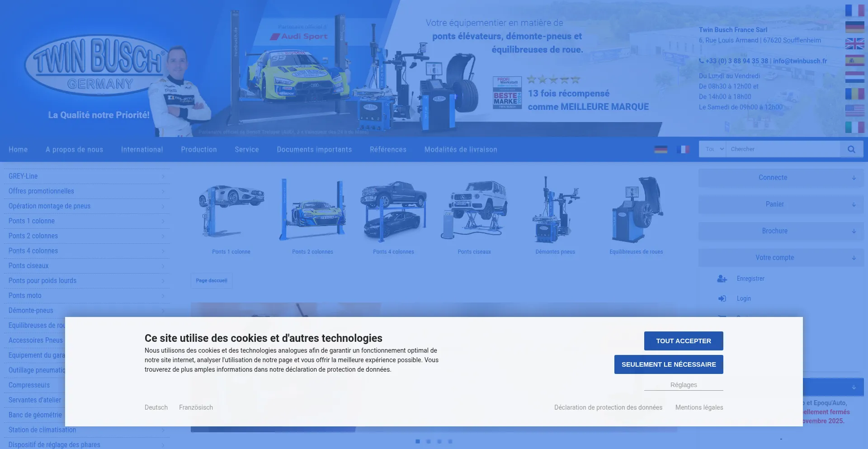Click Seulement le nécessaire button
Viewport: 868px width, 449px height.
[668, 364]
